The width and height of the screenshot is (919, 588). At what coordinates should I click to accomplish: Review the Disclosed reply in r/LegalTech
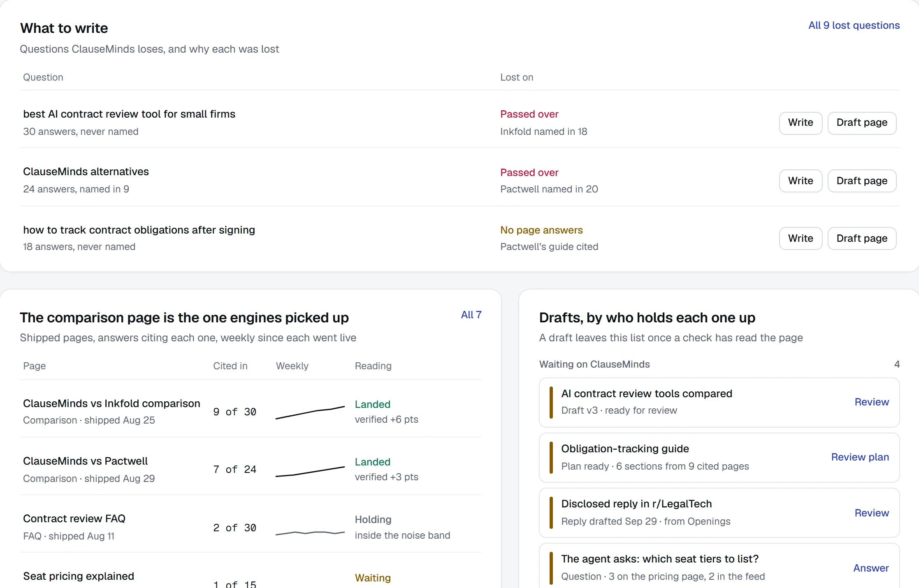(x=872, y=513)
